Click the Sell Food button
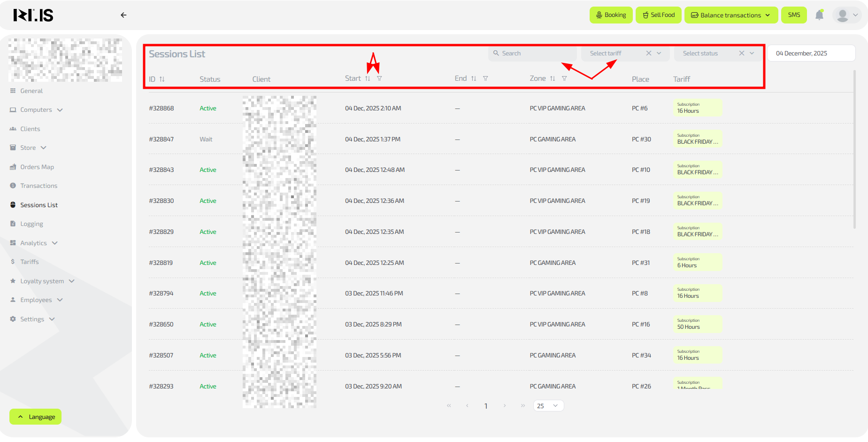Image resolution: width=868 pixels, height=442 pixels. 658,15
